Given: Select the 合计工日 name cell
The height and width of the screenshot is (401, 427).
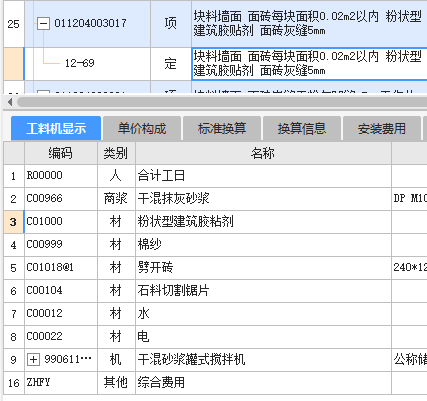Looking at the screenshot, I should [263, 176].
